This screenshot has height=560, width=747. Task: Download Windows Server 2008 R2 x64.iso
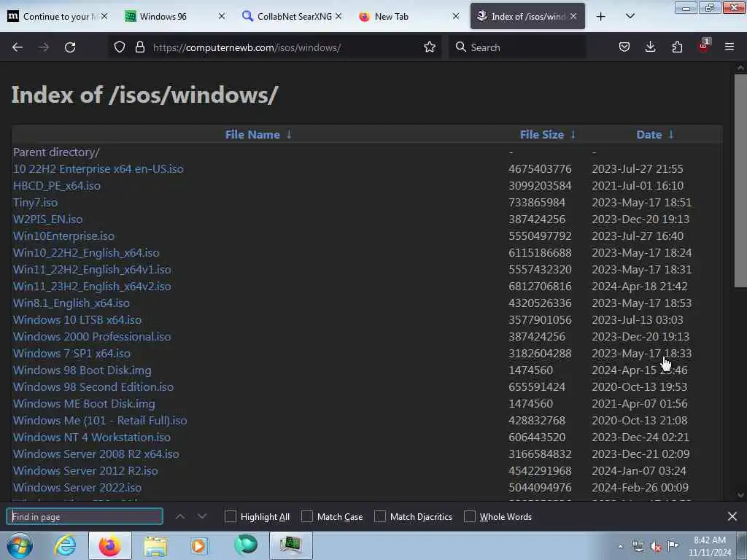tap(96, 454)
